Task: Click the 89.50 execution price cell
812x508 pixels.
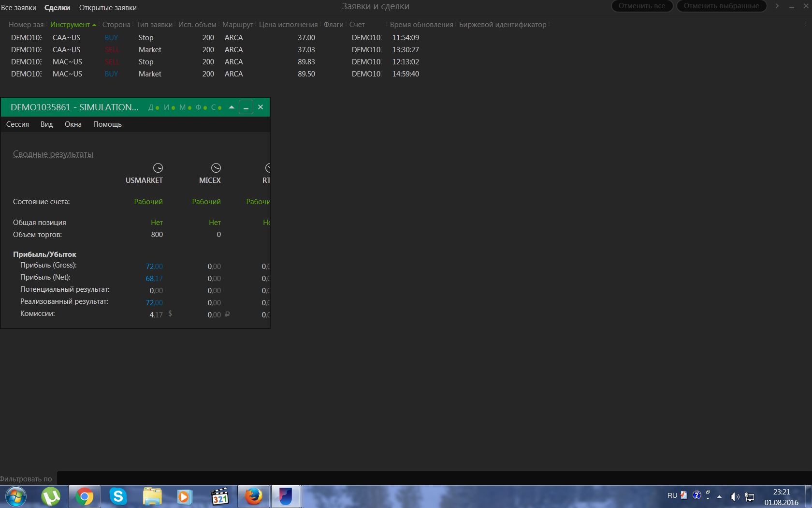Action: (306, 74)
